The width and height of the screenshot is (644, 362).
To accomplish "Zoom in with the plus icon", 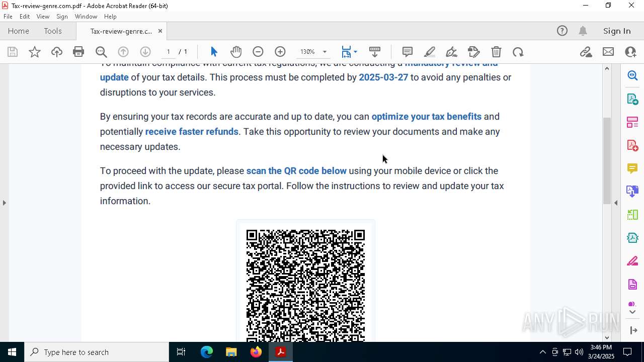I will point(280,52).
